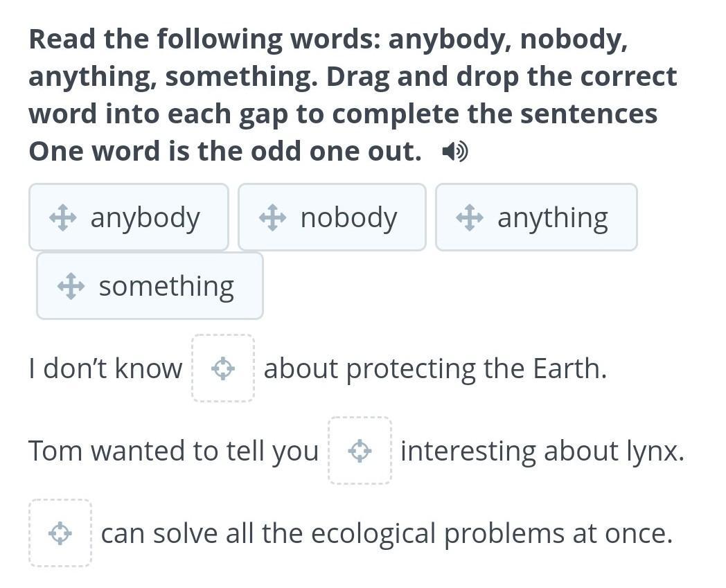Play the audio with the speaker icon

(x=455, y=151)
